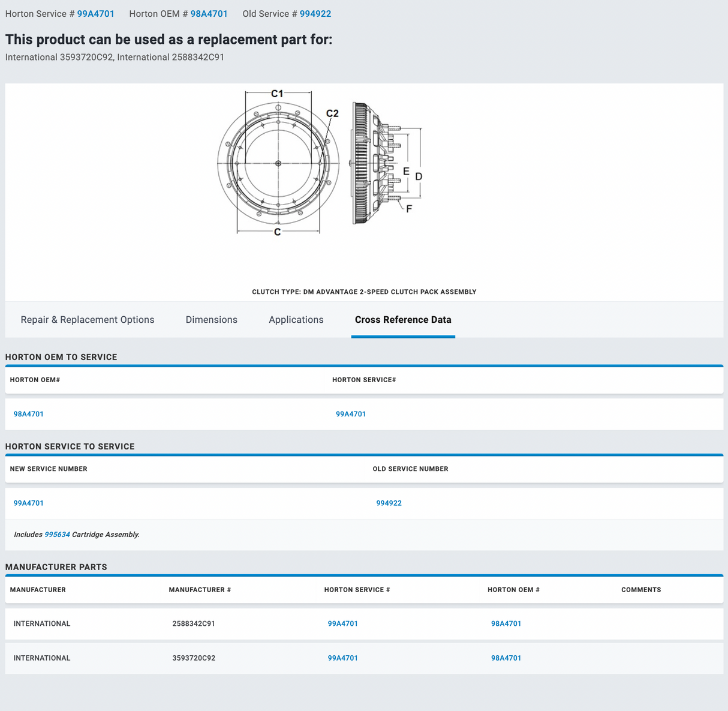Image resolution: width=728 pixels, height=711 pixels.
Task: Click the Cross Reference Data tab
Action: (403, 320)
